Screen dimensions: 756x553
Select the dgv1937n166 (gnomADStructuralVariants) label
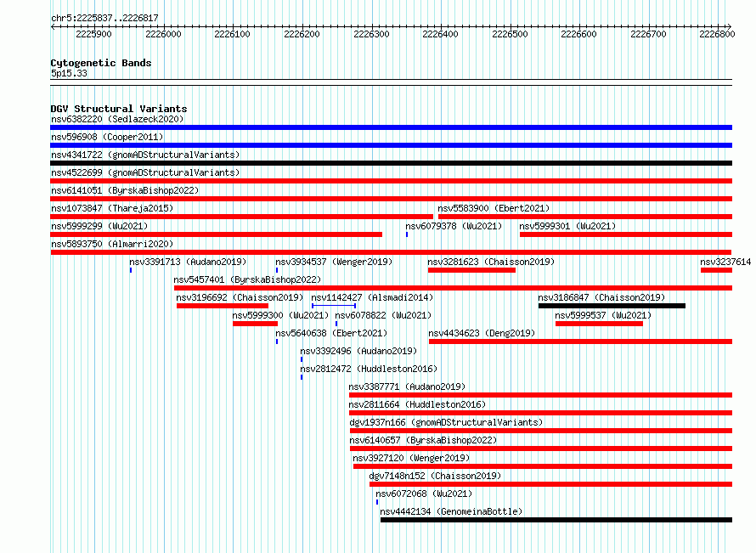pyautogui.click(x=446, y=422)
